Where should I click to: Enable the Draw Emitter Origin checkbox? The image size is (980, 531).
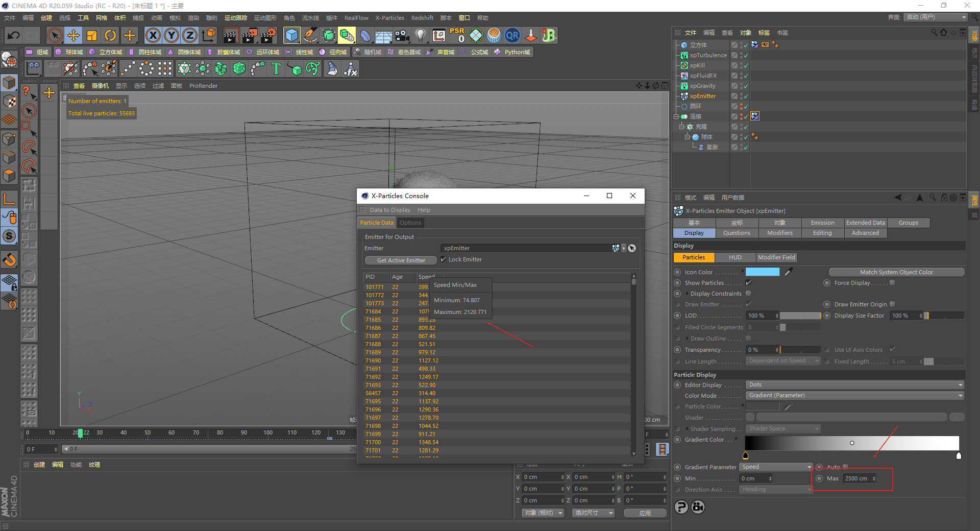coord(892,304)
